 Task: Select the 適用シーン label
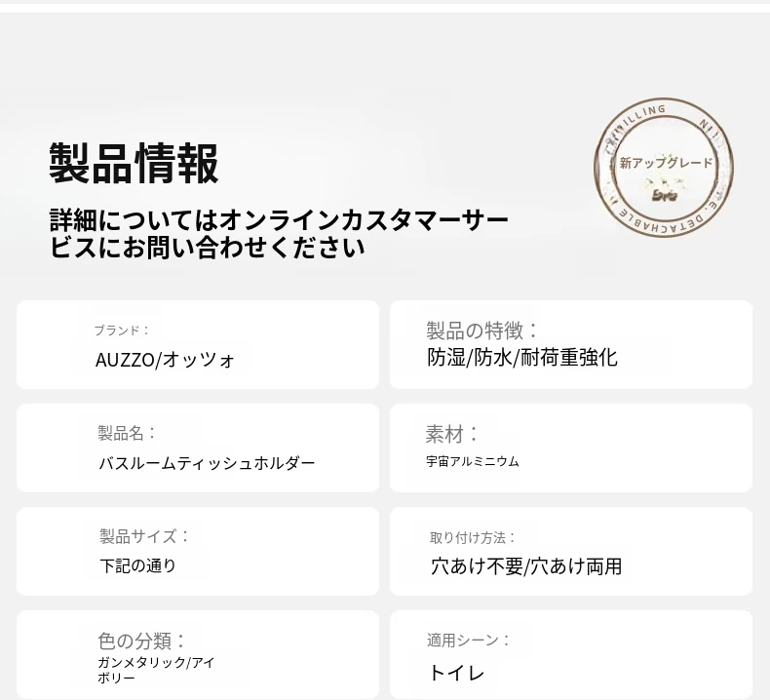(469, 641)
